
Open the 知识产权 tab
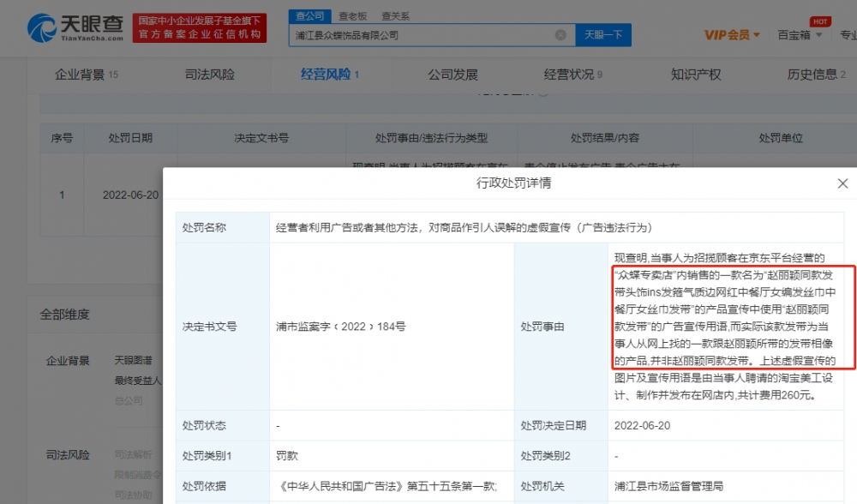695,75
